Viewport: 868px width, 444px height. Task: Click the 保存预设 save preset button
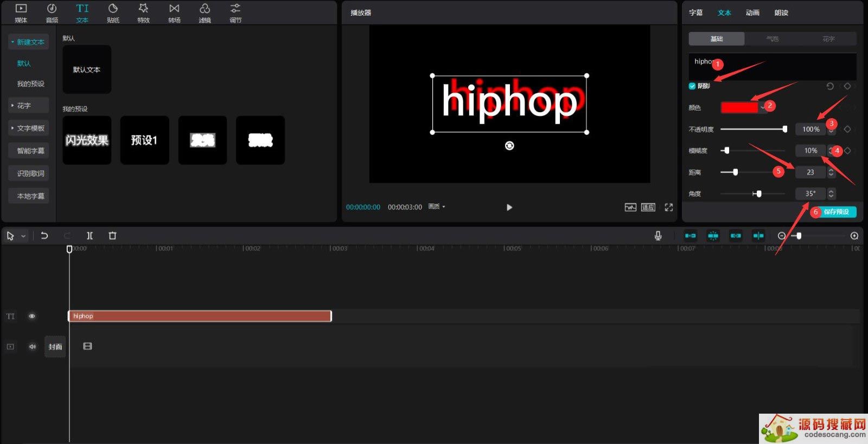[x=835, y=212]
